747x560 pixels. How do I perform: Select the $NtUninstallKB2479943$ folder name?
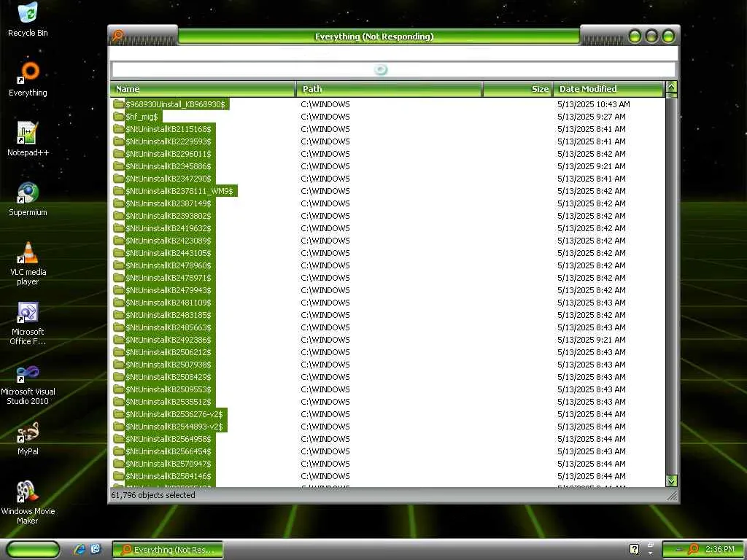click(169, 290)
